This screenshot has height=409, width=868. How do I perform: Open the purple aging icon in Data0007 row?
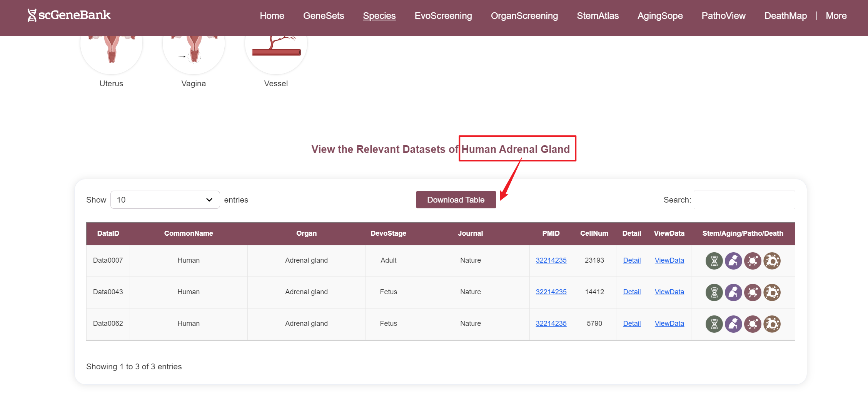733,261
